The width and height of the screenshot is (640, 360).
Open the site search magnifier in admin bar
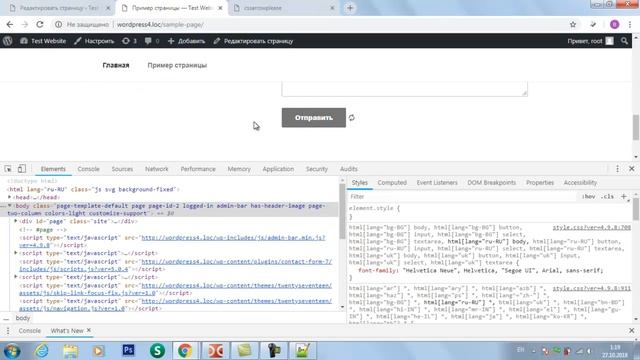624,41
